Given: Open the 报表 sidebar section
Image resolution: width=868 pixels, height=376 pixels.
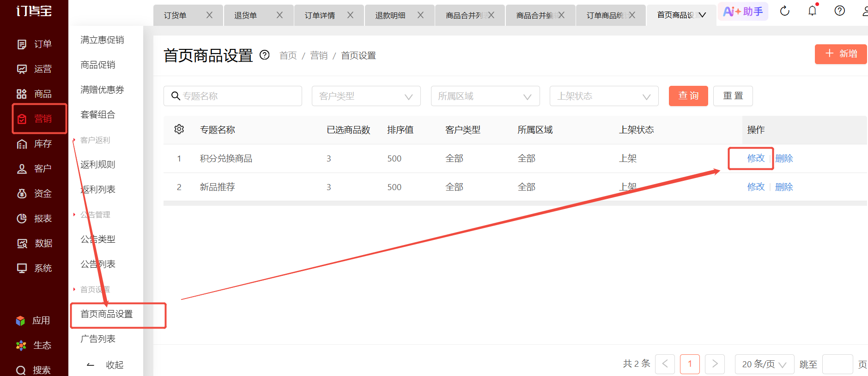Looking at the screenshot, I should click(34, 219).
